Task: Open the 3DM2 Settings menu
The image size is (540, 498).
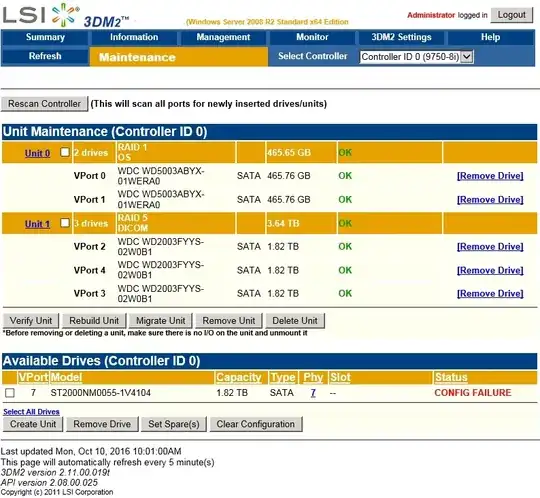Action: [x=401, y=37]
